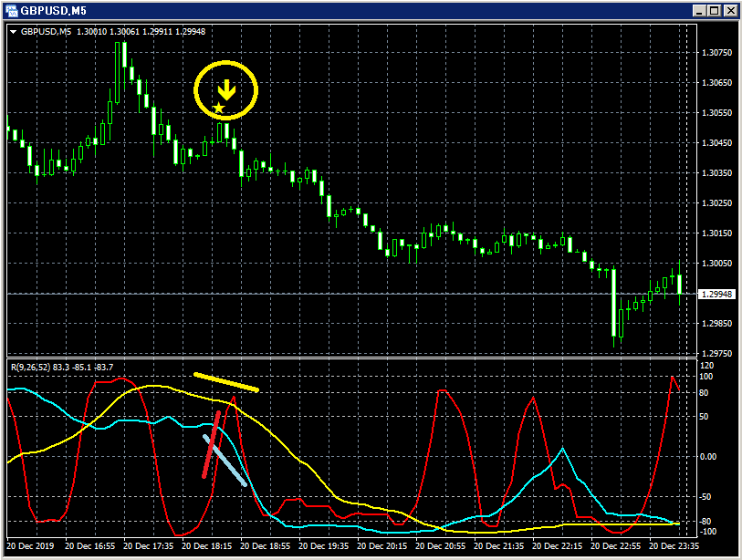Screen dimensions: 742x560
Task: Click the 1.30750 price axis label
Action: (x=717, y=53)
